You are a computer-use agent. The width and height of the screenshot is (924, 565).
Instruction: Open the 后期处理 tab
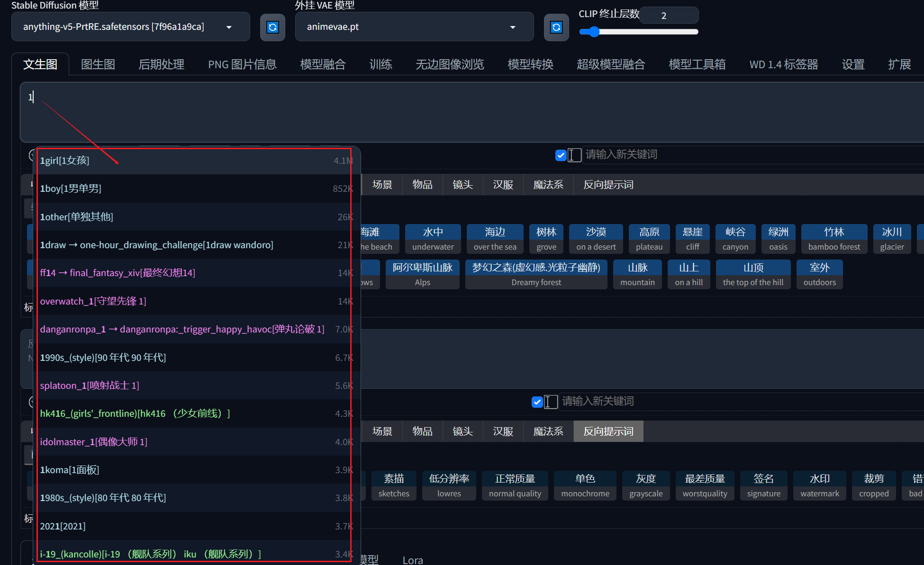161,64
